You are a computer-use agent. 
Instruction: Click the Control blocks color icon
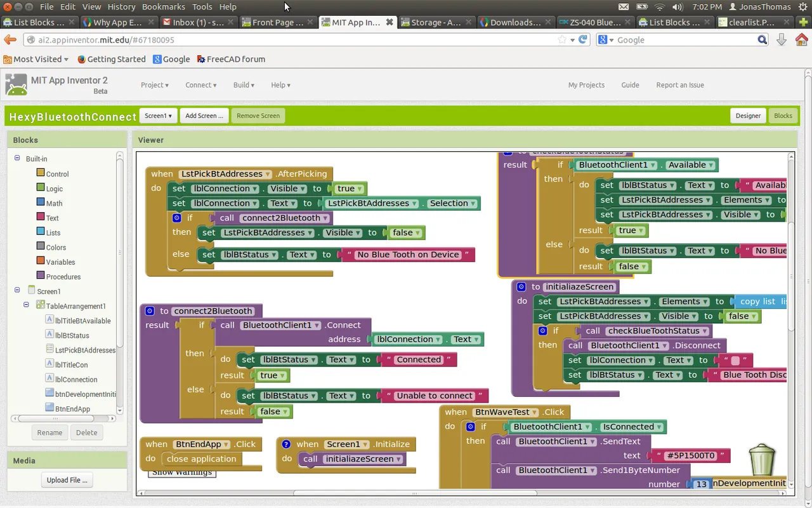41,173
